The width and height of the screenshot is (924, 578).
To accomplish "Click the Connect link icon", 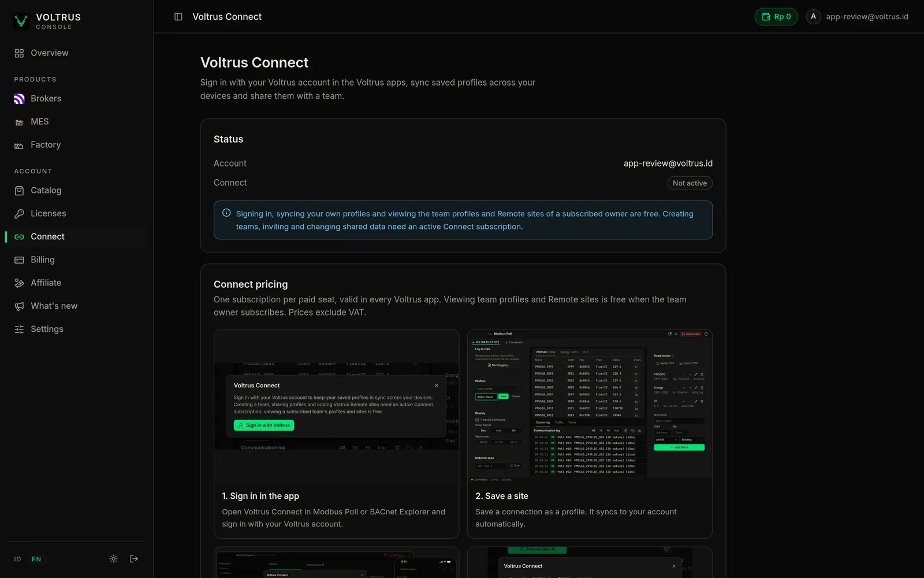I will [19, 237].
